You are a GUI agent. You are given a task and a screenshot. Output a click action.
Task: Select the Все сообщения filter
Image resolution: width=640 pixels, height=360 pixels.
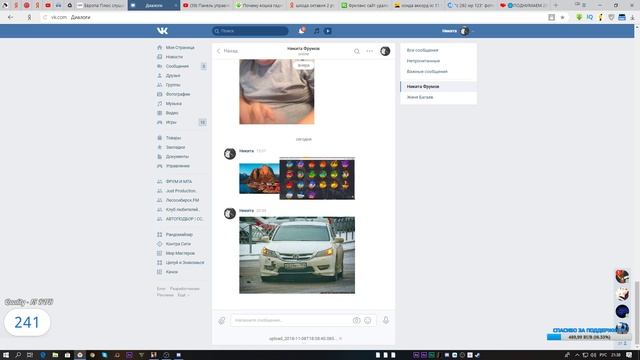pos(422,50)
